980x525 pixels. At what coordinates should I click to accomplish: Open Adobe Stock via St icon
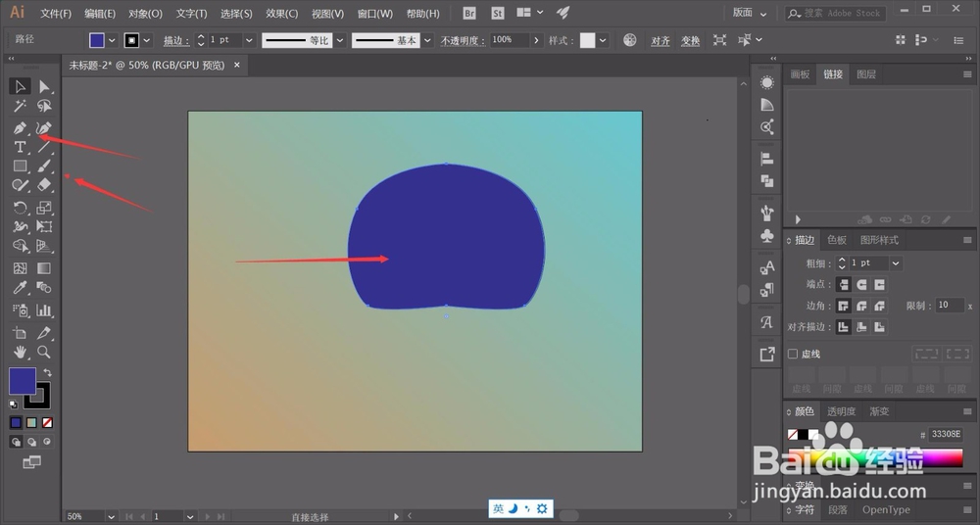[498, 13]
